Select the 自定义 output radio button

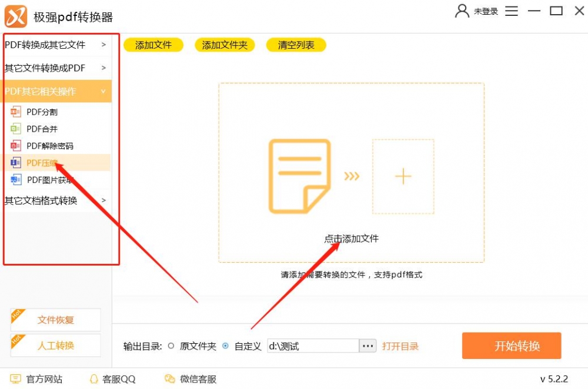tap(225, 346)
